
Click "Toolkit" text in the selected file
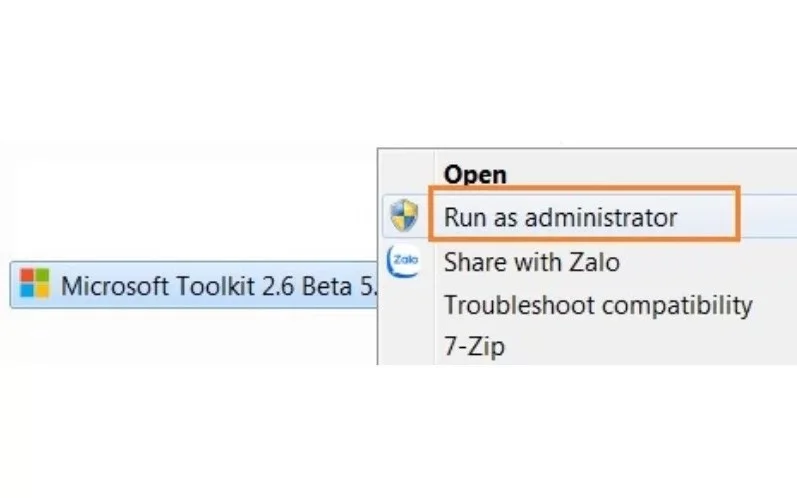click(x=217, y=286)
